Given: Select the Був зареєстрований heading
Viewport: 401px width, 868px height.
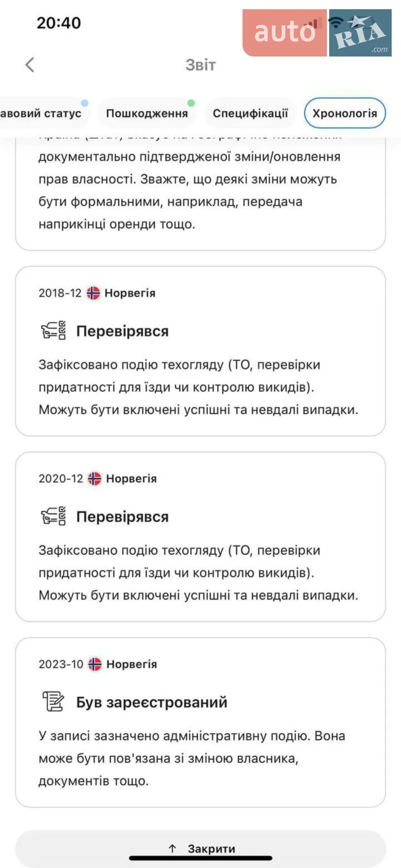Looking at the screenshot, I should pyautogui.click(x=152, y=702).
